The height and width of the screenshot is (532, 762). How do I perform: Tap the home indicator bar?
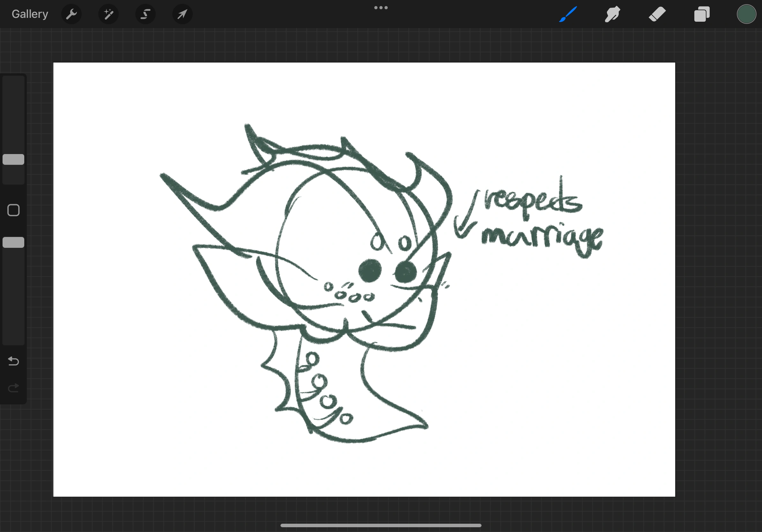pos(381,525)
